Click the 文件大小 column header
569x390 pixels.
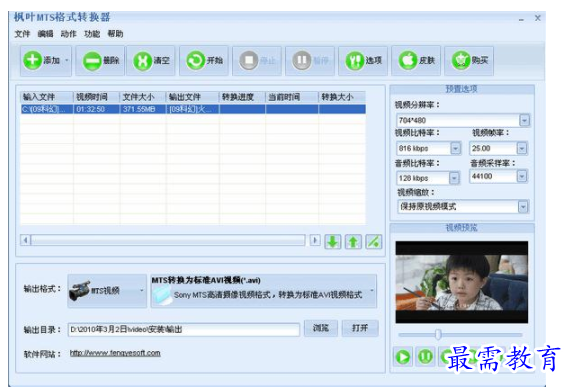(x=143, y=97)
